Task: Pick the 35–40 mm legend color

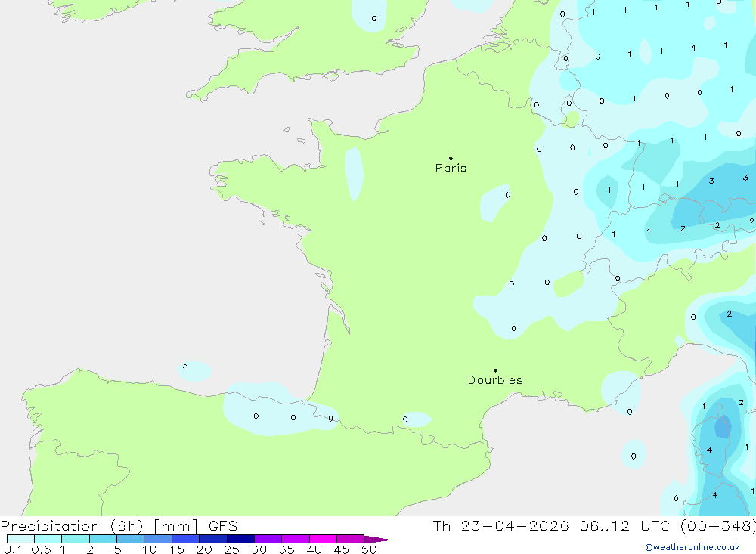Action: [295, 539]
